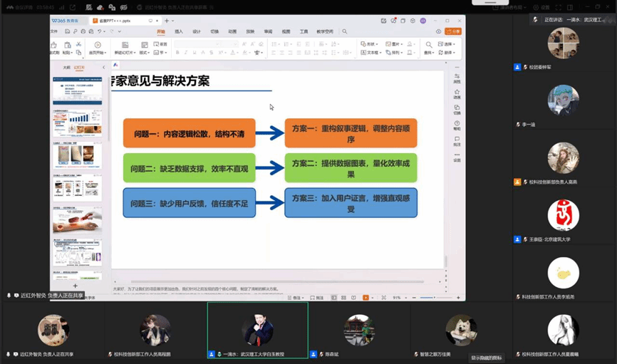Image resolution: width=617 pixels, height=364 pixels.
Task: Select the first slide thumbnail in panel
Action: 77,90
